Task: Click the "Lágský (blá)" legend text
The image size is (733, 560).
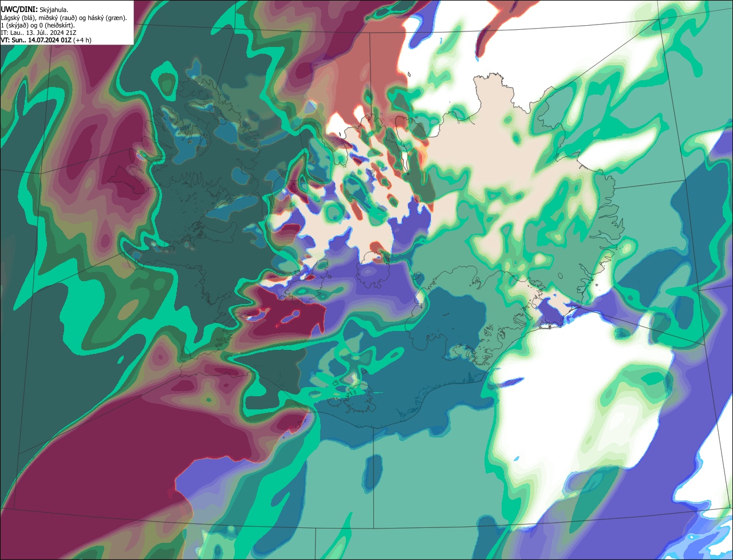Action: [x=17, y=18]
